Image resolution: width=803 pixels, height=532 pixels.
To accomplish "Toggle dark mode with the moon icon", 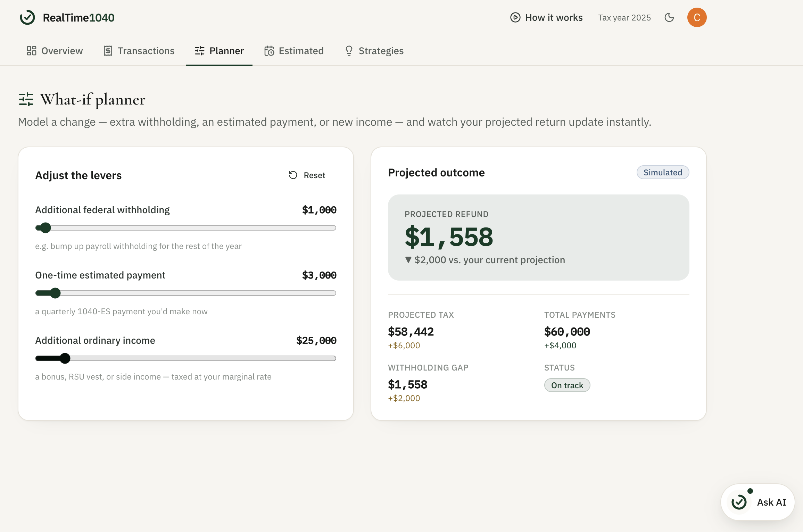I will coord(669,17).
